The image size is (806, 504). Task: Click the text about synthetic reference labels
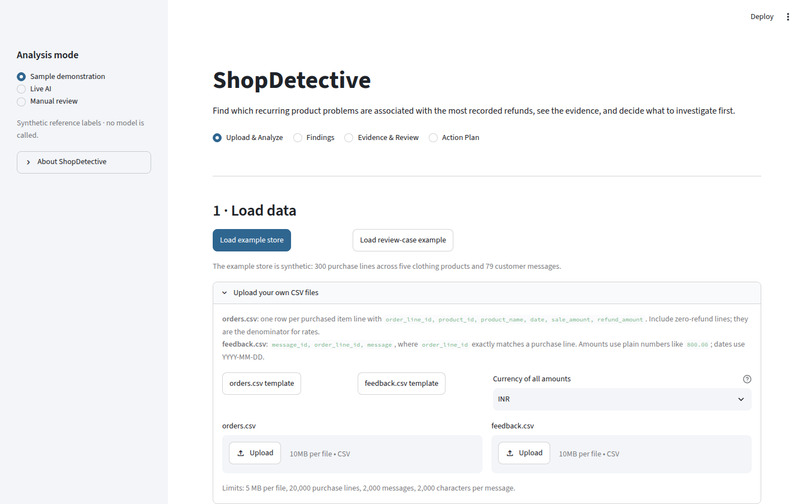pos(80,129)
